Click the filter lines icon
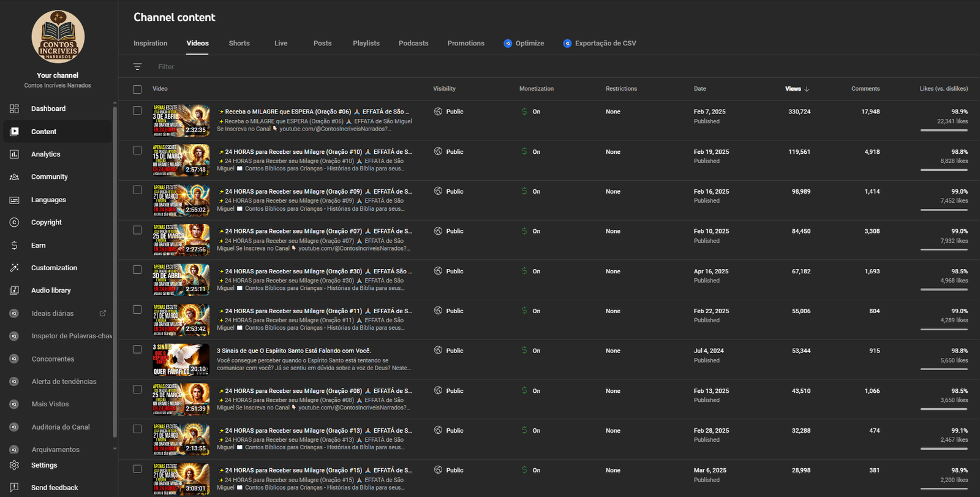Image resolution: width=980 pixels, height=497 pixels. click(x=137, y=67)
